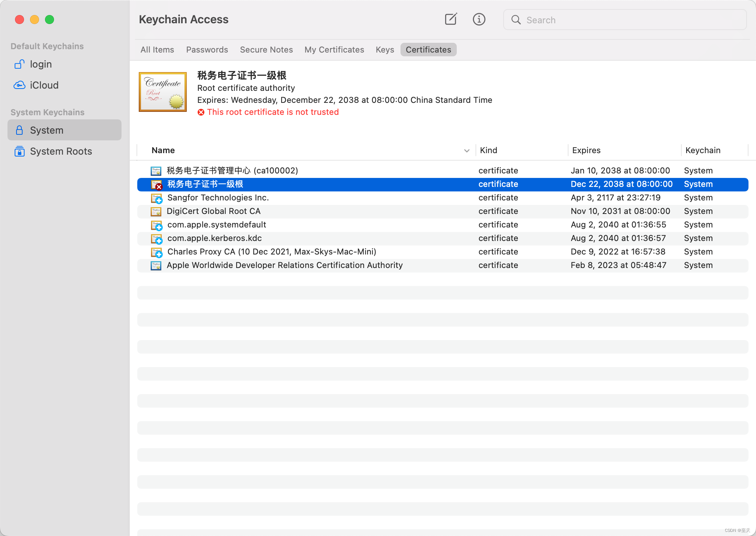Click the large Root Certificate thumbnail image
This screenshot has width=756, height=536.
point(163,92)
